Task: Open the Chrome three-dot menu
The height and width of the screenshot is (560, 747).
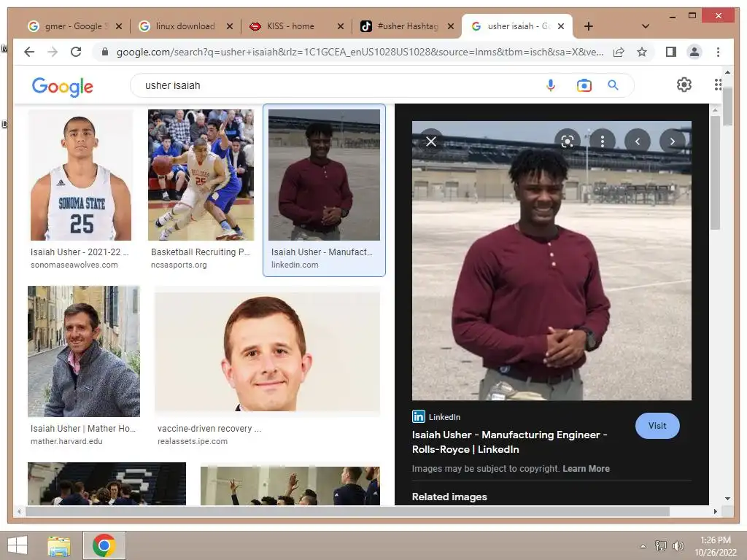Action: tap(718, 52)
